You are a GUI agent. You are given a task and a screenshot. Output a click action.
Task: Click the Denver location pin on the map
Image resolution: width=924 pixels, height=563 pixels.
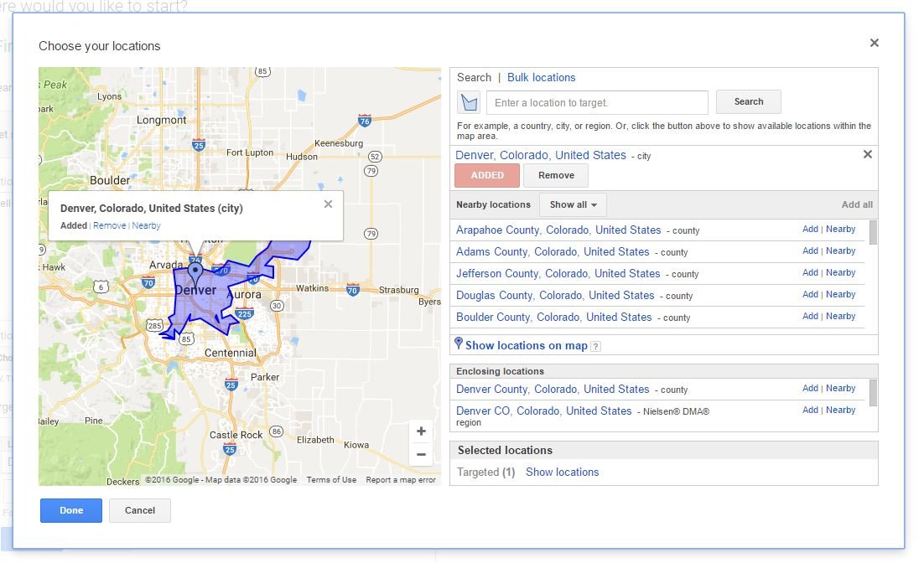point(195,271)
